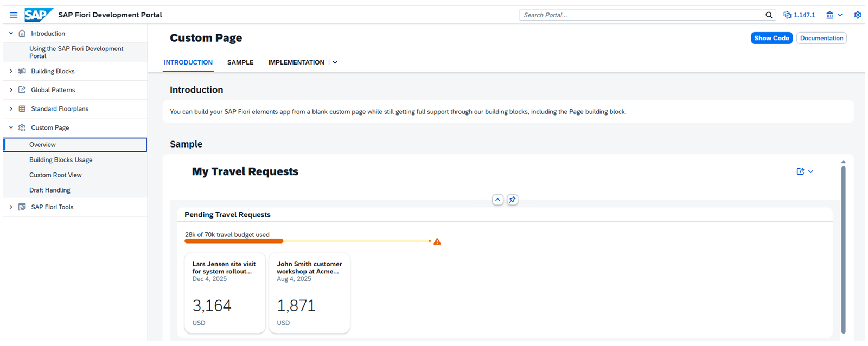
Task: Expand the Global Patterns tree node
Action: 11,90
